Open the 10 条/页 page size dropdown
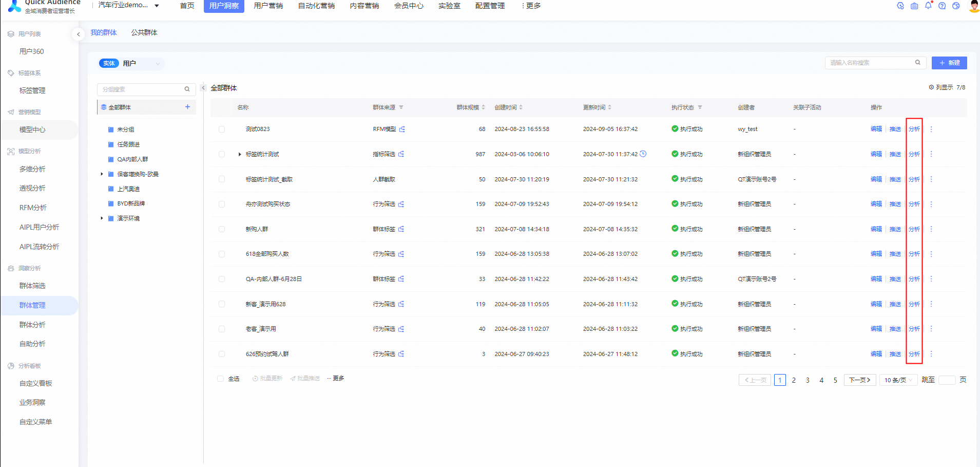The width and height of the screenshot is (980, 467). pos(898,380)
